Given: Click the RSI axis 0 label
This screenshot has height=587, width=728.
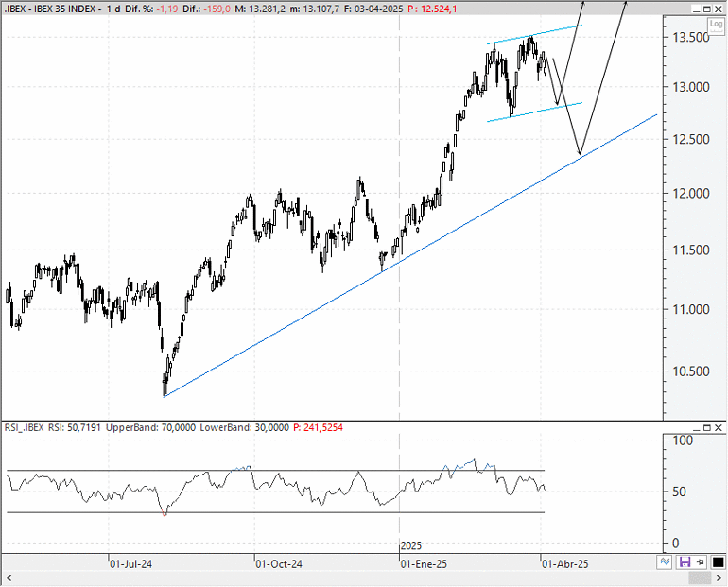Looking at the screenshot, I should coord(676,543).
